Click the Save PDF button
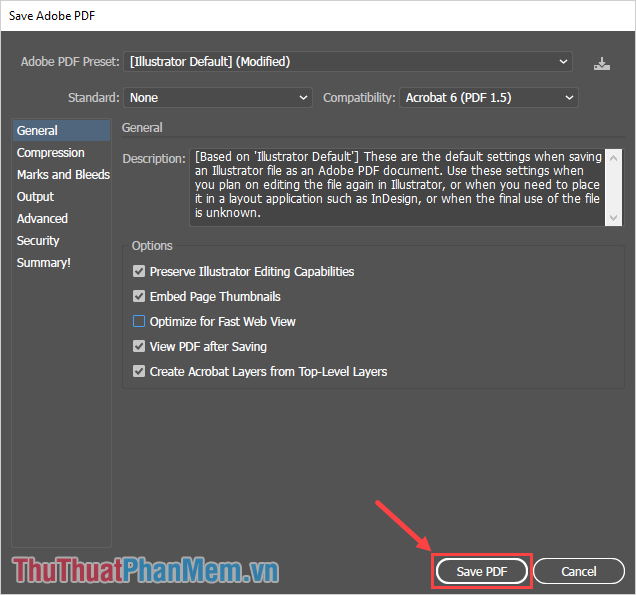 click(x=482, y=571)
